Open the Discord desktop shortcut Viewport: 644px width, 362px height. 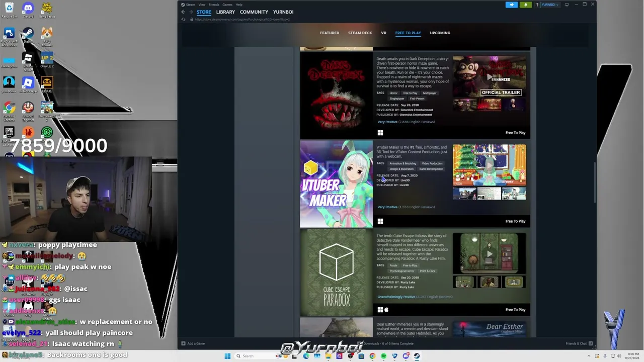28,10
